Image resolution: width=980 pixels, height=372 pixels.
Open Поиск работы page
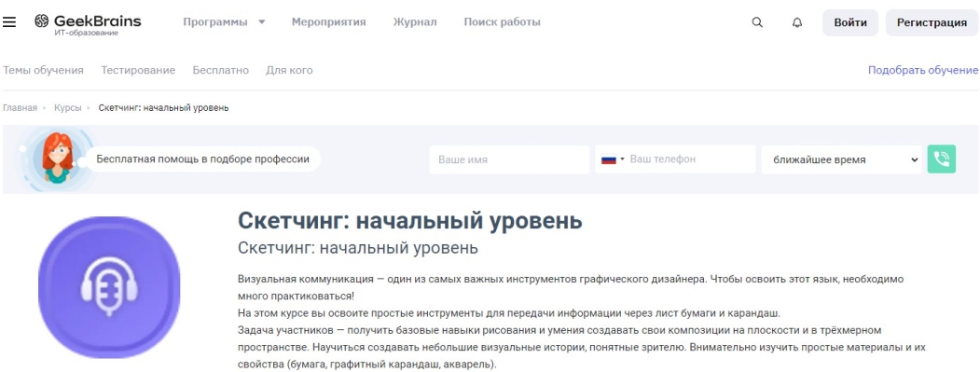[502, 21]
